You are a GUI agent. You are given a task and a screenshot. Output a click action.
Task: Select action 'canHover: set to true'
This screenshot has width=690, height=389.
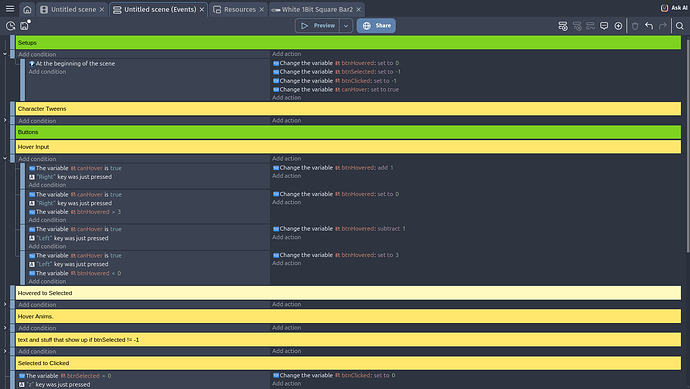click(x=336, y=89)
